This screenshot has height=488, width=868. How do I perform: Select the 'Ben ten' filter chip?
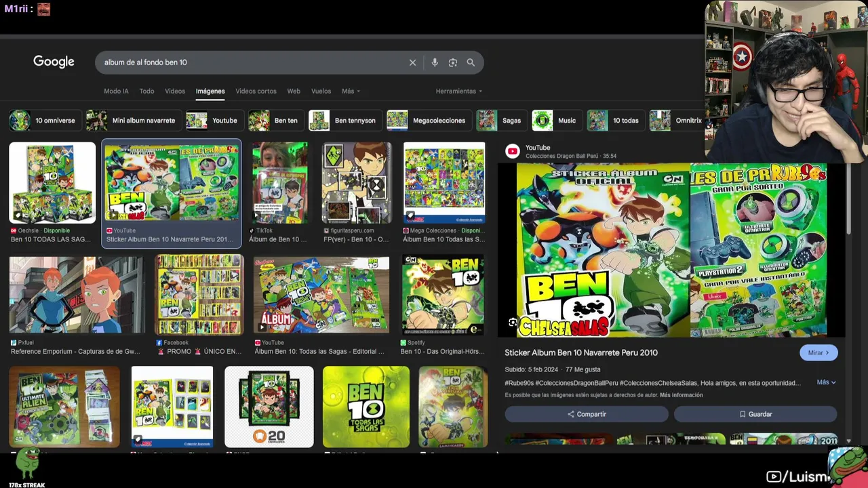click(x=276, y=121)
